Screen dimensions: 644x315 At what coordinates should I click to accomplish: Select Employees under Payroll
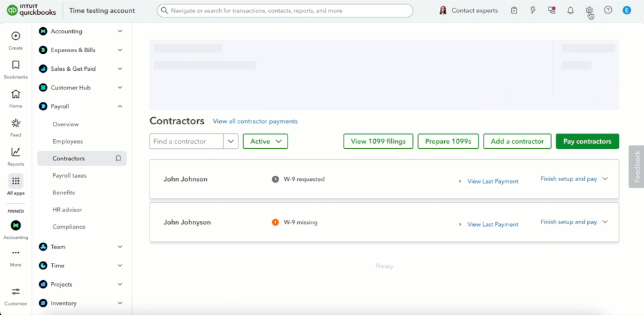(68, 142)
